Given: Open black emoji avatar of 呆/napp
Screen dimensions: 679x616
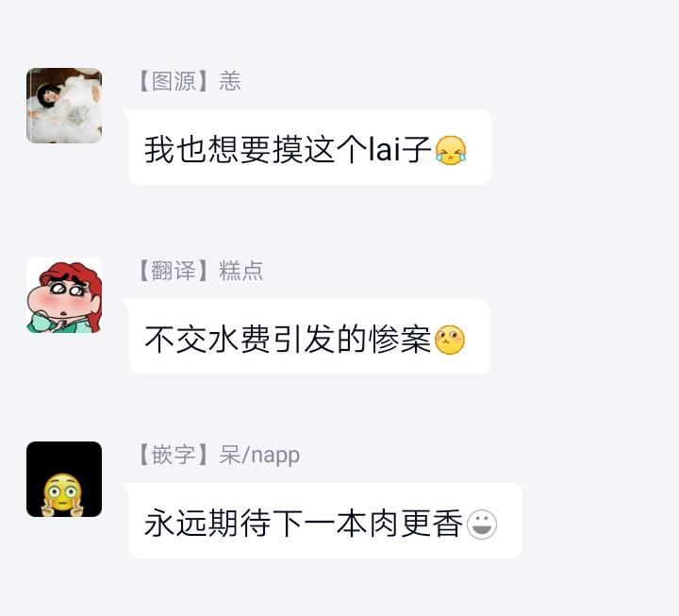Looking at the screenshot, I should [64, 479].
